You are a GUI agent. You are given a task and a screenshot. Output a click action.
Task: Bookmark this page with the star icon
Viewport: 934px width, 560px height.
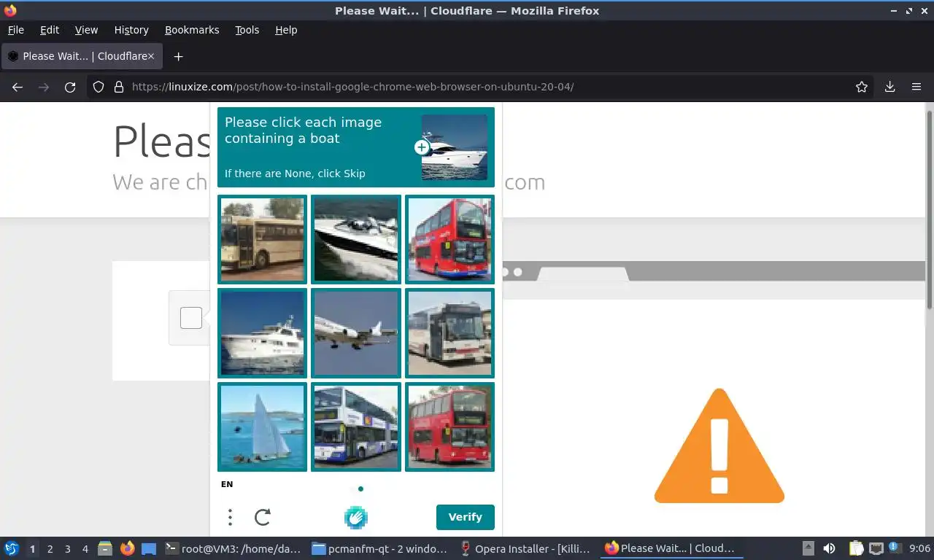click(x=862, y=87)
